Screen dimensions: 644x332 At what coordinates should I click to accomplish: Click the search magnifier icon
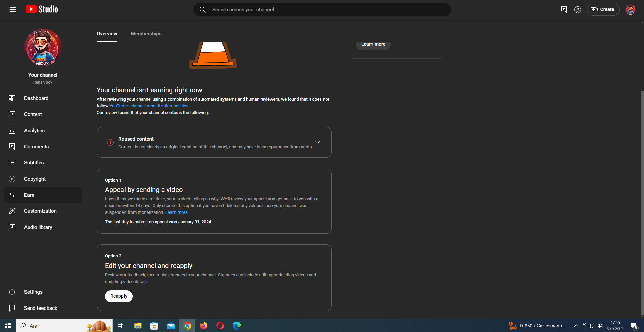[x=203, y=10]
